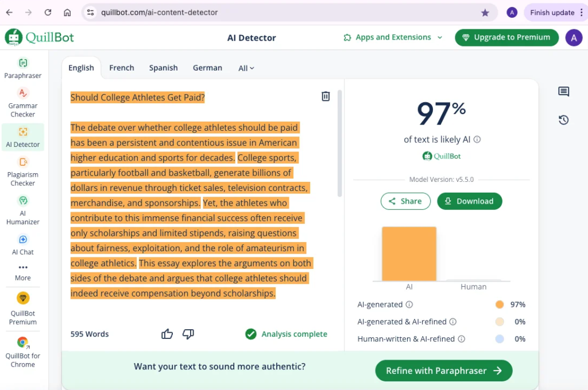Viewport: 588px width, 390px height.
Task: Click the '595 Words' count
Action: [x=90, y=334]
